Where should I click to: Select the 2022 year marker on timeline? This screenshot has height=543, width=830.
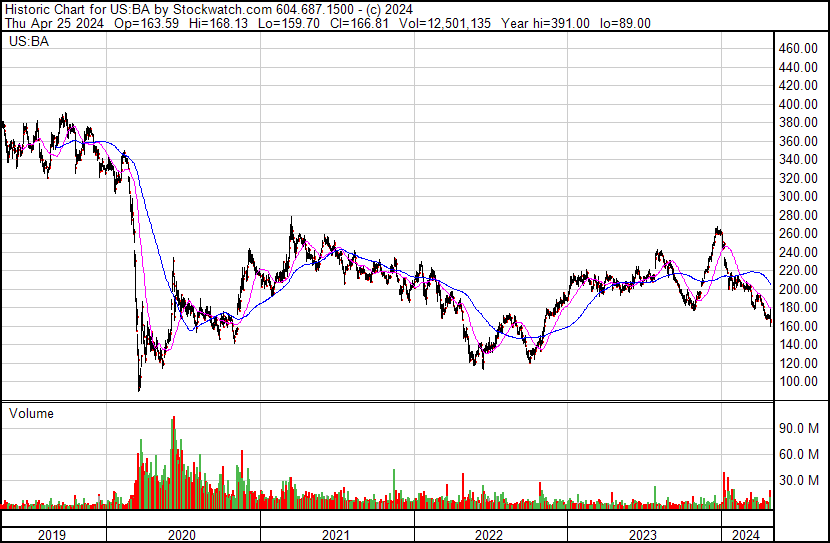click(489, 534)
